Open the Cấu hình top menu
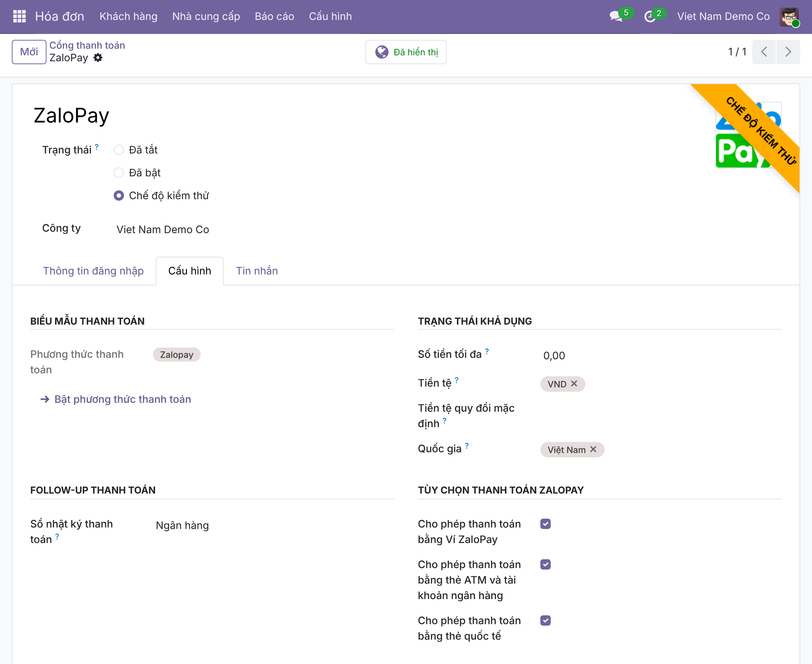Screen dimensions: 812x664 tap(330, 17)
